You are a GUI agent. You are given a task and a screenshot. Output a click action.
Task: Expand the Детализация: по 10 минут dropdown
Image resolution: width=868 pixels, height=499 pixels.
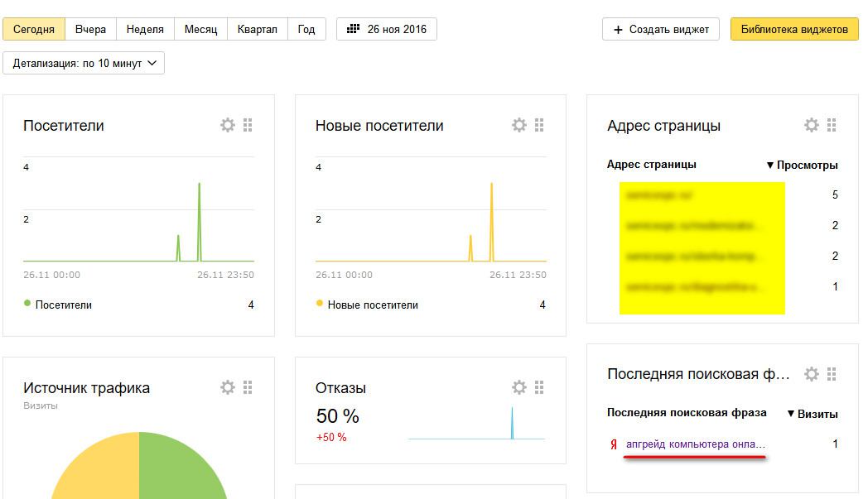[84, 63]
